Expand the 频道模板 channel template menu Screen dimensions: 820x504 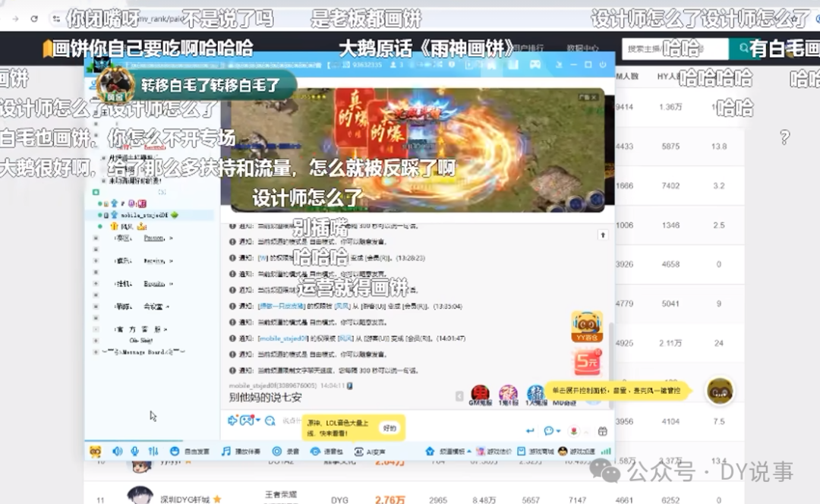point(448,451)
